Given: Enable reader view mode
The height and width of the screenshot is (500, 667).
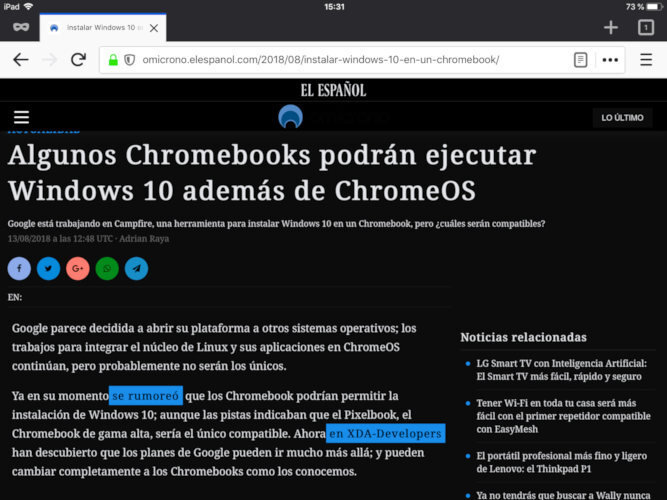Looking at the screenshot, I should coord(580,60).
